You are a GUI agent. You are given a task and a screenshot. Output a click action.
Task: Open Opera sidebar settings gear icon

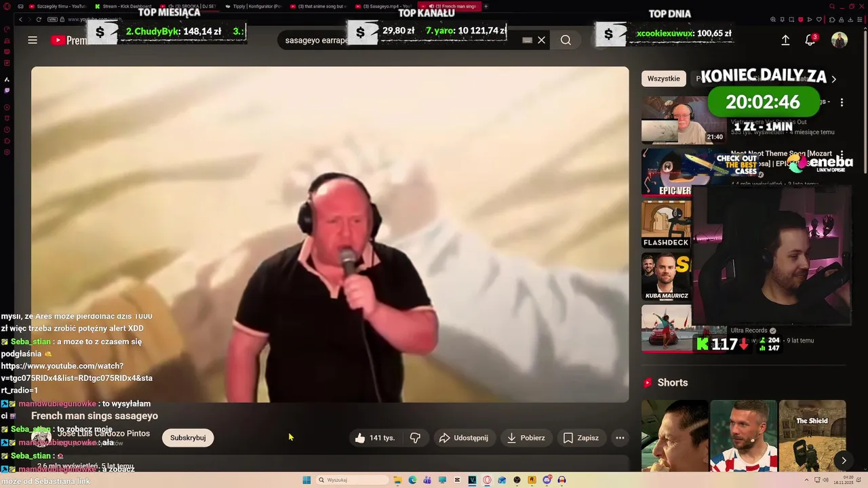tap(7, 152)
